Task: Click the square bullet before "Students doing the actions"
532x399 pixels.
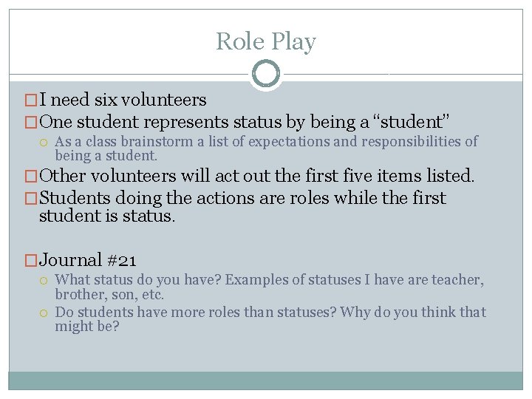Action: (x=31, y=198)
